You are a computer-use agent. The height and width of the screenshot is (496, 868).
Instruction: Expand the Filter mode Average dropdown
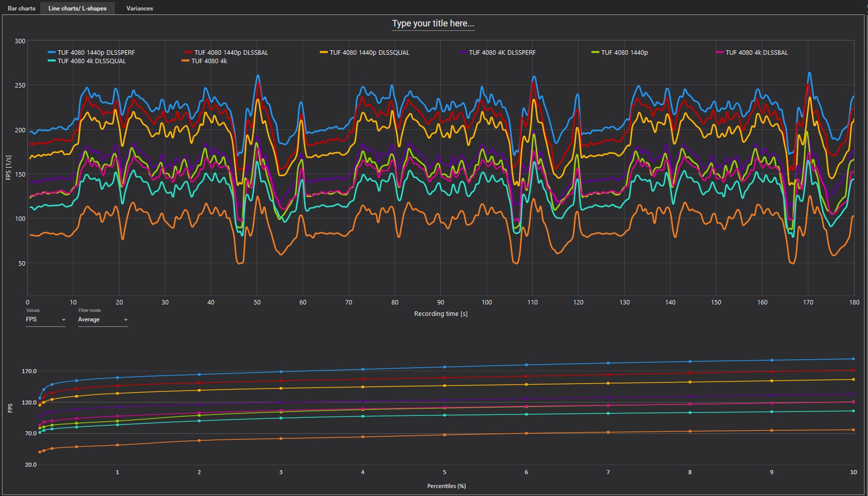tap(102, 319)
